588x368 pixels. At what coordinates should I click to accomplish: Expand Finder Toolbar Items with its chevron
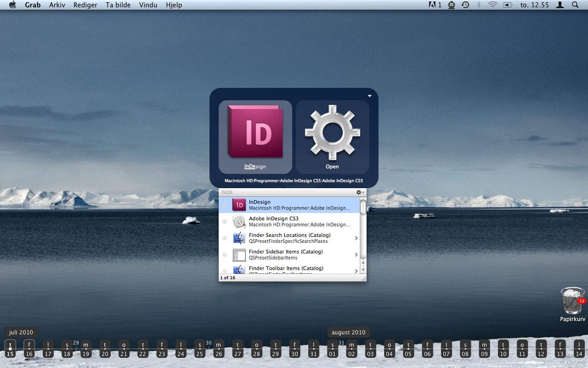tap(356, 270)
